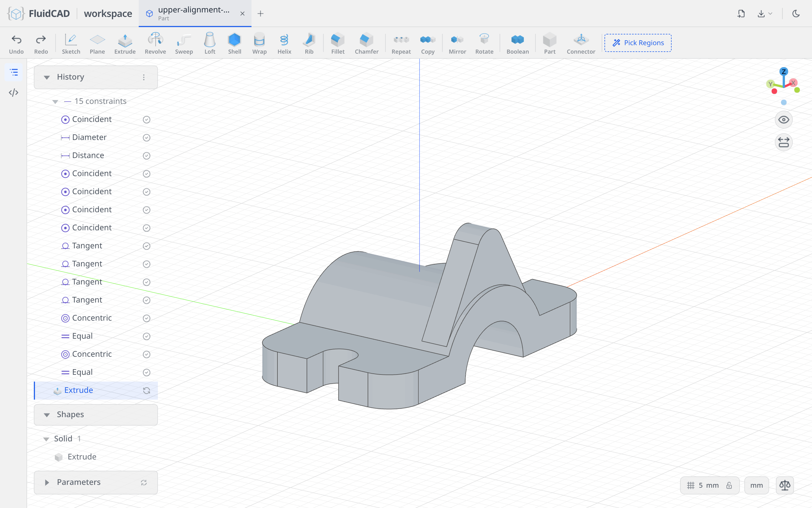Pick the Loft tool
The width and height of the screenshot is (812, 508).
[x=210, y=44]
